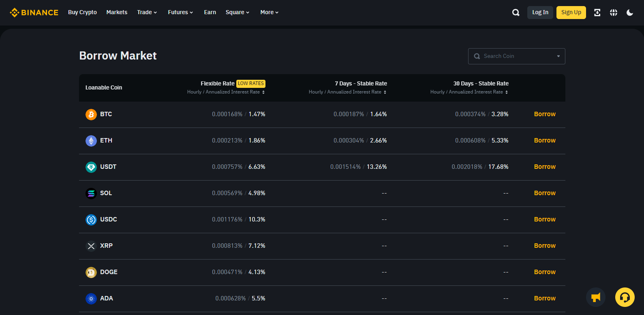Click DOGE coin name label

coord(109,272)
